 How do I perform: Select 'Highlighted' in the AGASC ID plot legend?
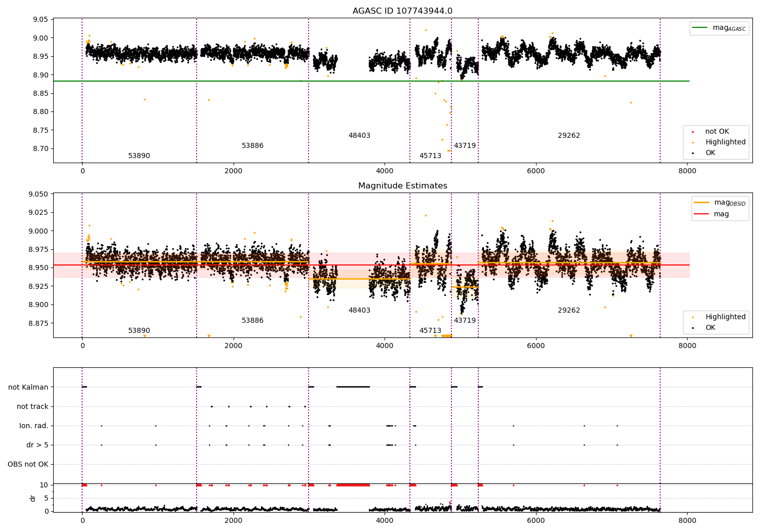point(726,142)
